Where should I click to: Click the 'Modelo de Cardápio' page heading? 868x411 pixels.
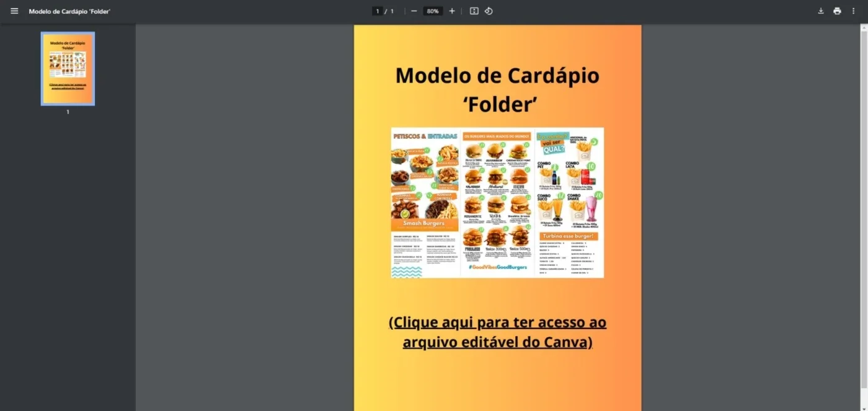pyautogui.click(x=498, y=90)
